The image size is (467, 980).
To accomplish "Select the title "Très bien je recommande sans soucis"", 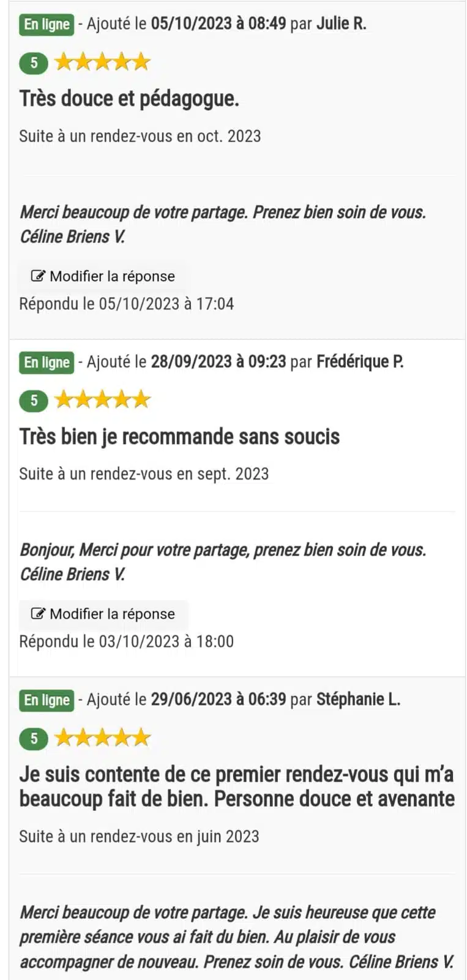I will [x=179, y=437].
